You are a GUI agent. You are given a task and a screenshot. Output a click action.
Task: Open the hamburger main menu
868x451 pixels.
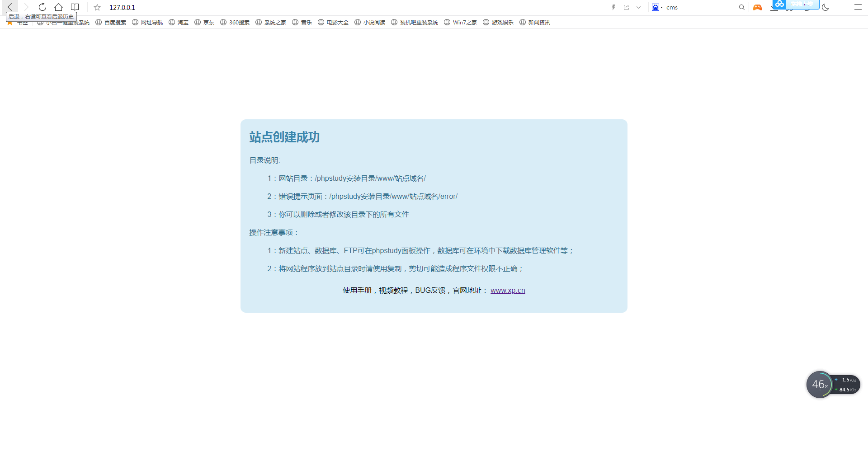pos(858,7)
